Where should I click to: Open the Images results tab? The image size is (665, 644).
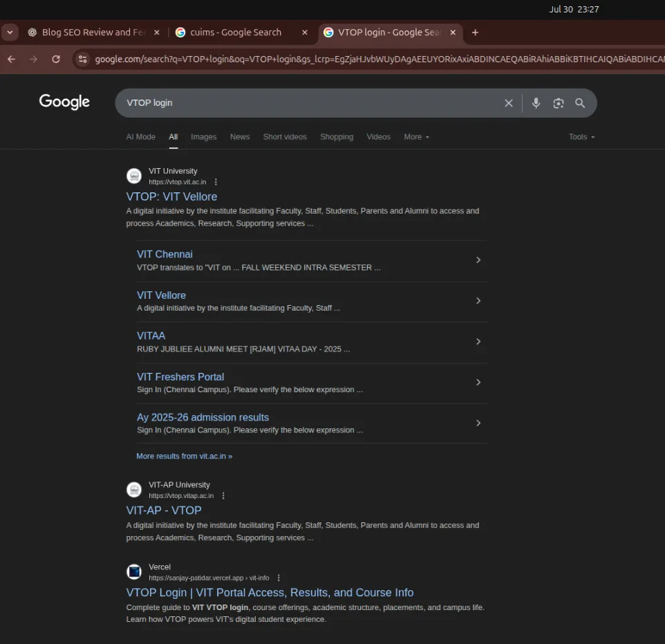click(203, 137)
